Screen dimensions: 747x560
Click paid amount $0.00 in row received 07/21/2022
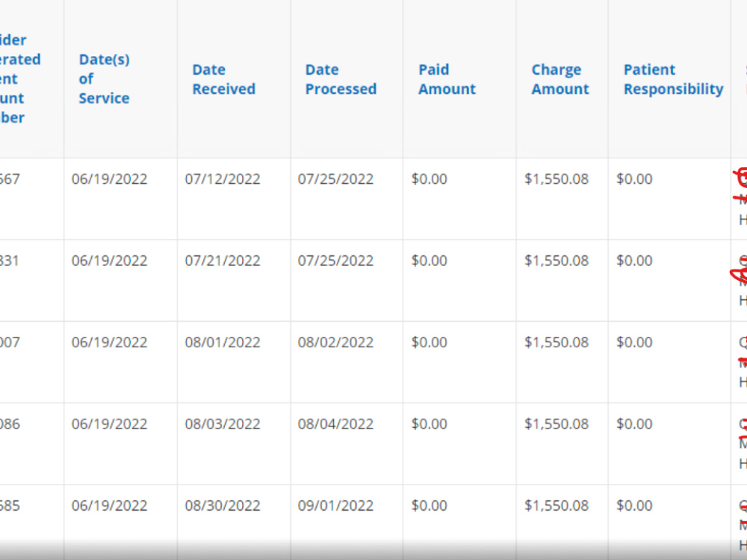(429, 261)
